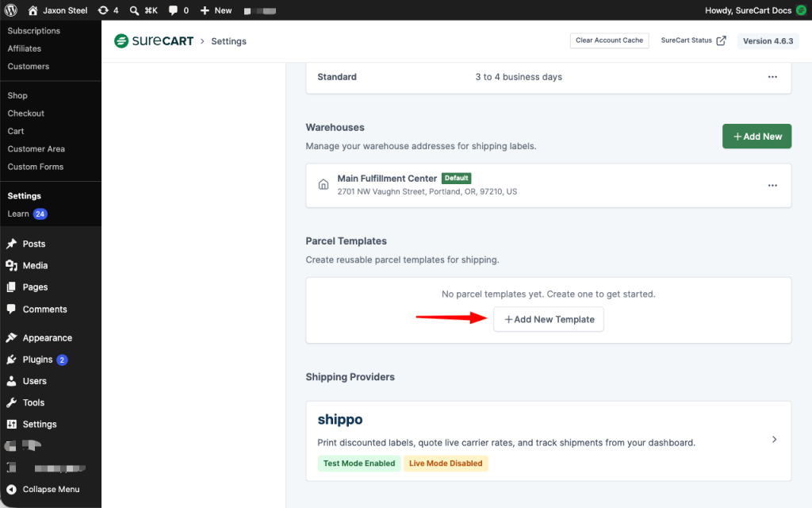
Task: Open the Learn menu item
Action: point(18,214)
